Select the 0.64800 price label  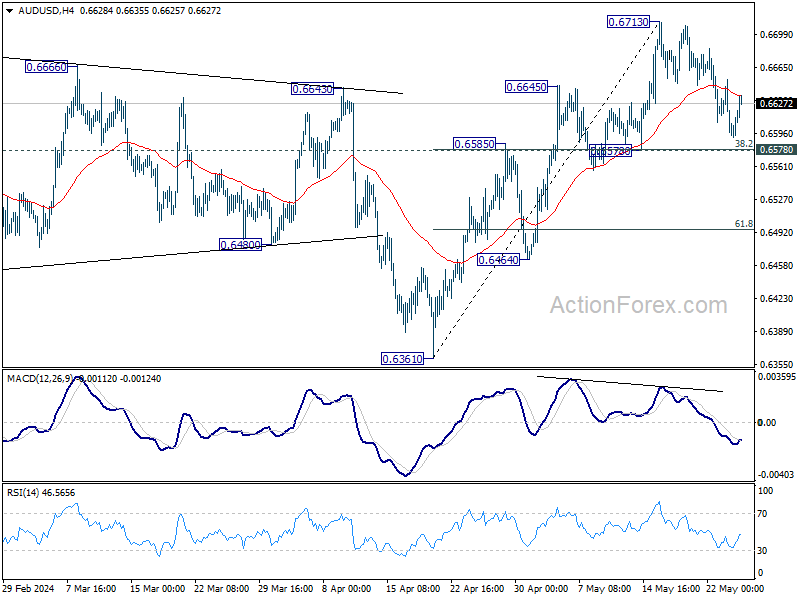tap(240, 245)
